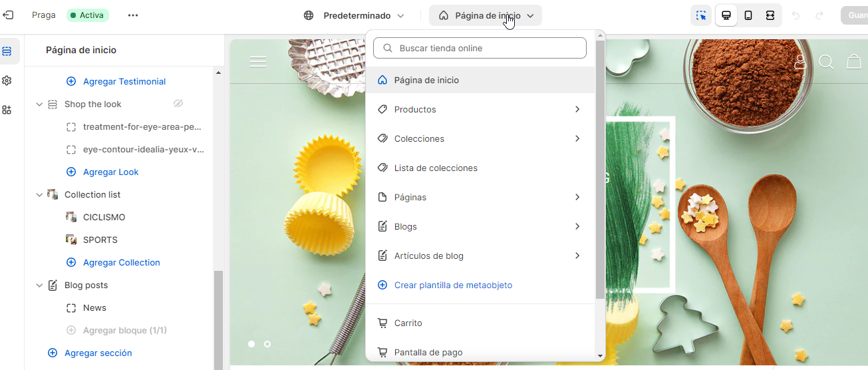The height and width of the screenshot is (370, 868).
Task: Switch to fullscreen preview icon
Action: [x=770, y=15]
